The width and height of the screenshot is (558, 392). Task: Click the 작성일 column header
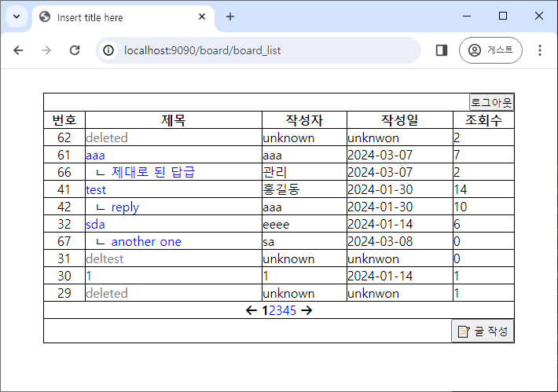[x=400, y=120]
